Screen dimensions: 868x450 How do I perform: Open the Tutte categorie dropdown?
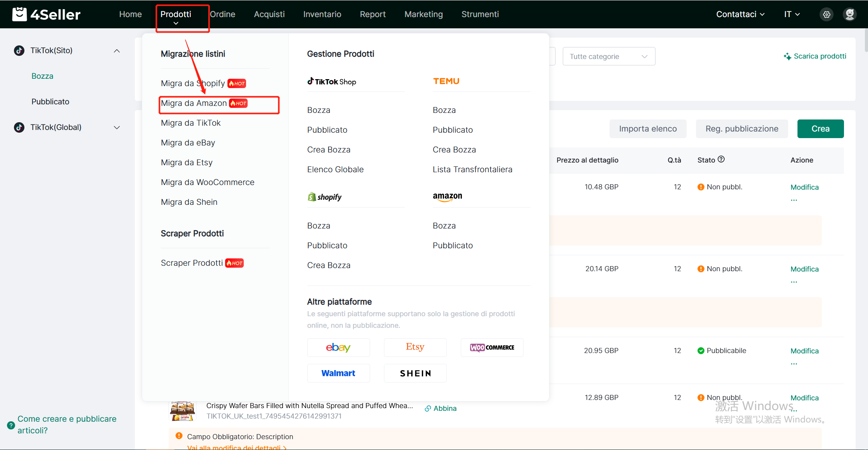click(x=609, y=56)
